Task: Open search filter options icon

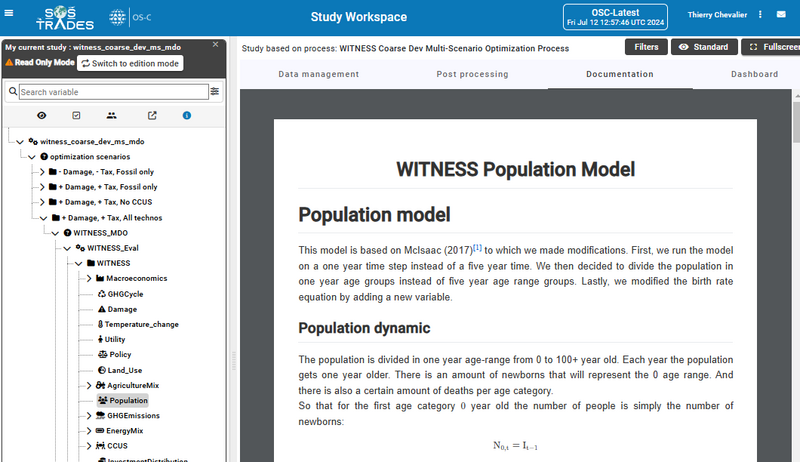Action: point(215,91)
